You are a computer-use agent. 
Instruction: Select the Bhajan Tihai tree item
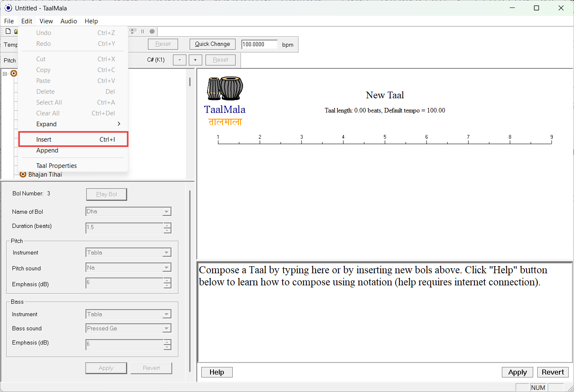click(45, 175)
